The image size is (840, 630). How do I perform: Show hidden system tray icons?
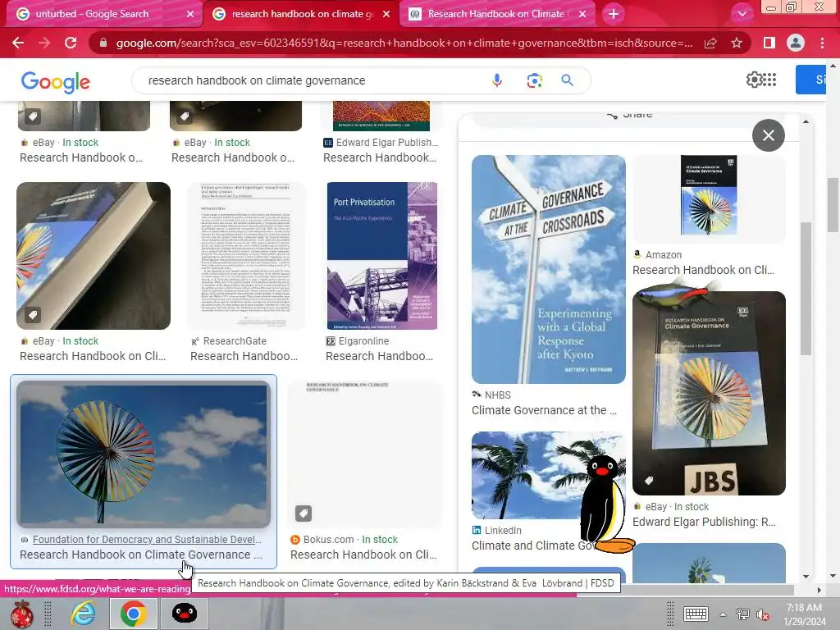(723, 614)
